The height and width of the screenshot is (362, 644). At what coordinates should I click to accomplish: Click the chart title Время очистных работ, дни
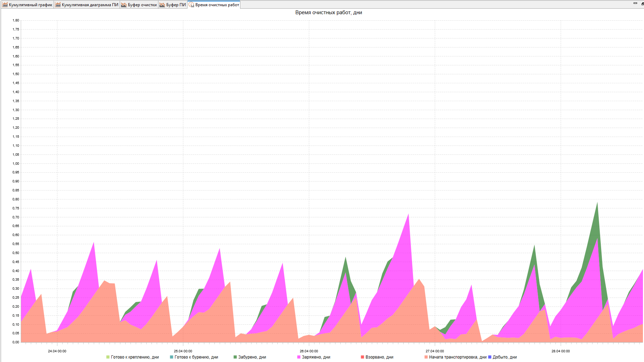329,12
